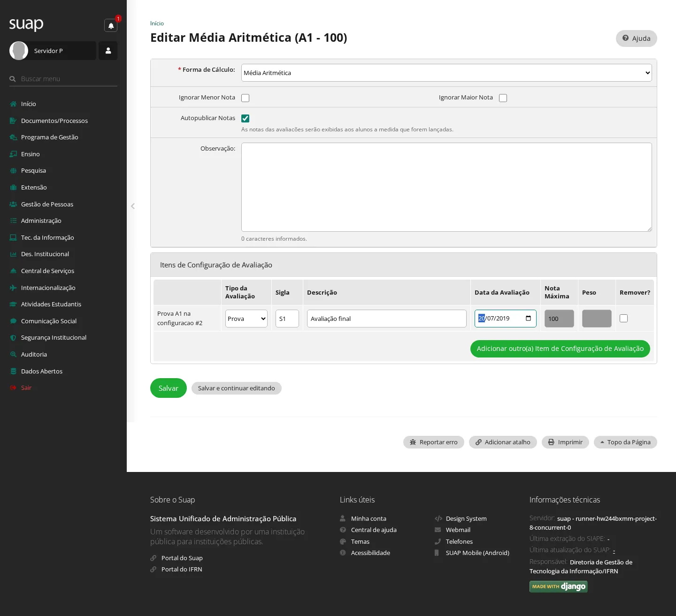This screenshot has height=616, width=676.
Task: Click the Gestão de Pessoas icon
Action: (13, 204)
